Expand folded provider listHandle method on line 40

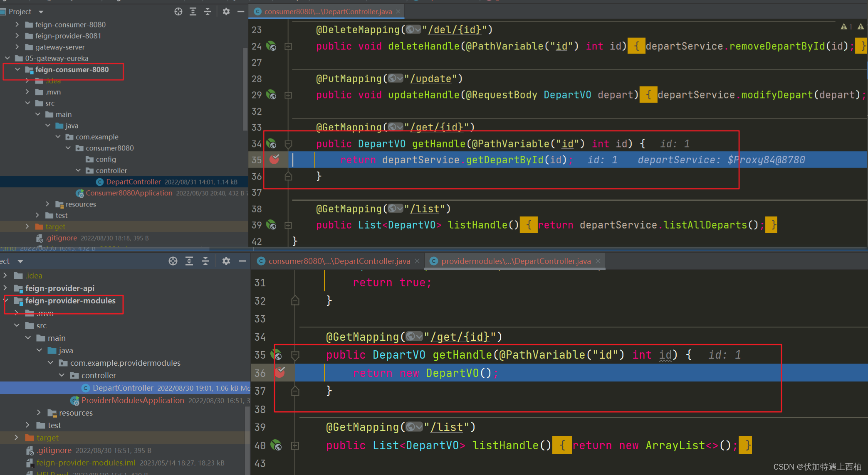tap(295, 445)
